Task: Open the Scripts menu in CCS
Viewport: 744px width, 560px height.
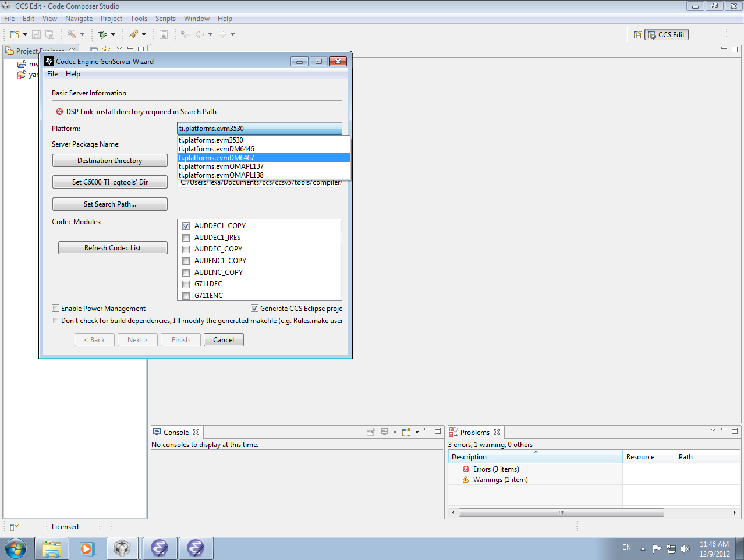Action: [x=165, y=19]
